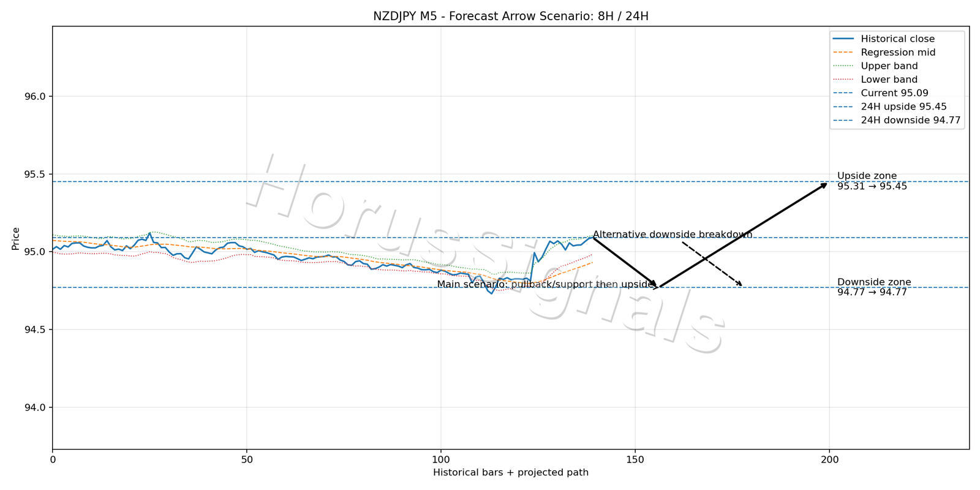This screenshot has width=980, height=490.
Task: Click the '95.31 → 95.45' value text
Action: click(x=872, y=186)
